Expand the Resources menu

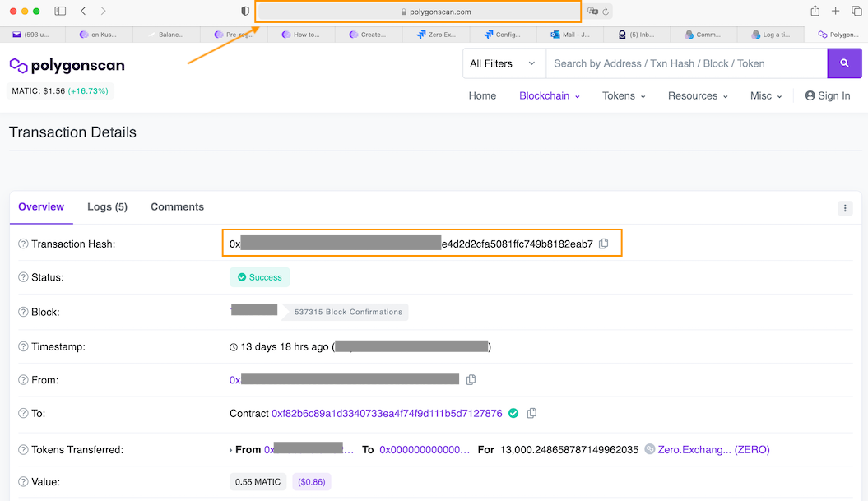pyautogui.click(x=698, y=95)
